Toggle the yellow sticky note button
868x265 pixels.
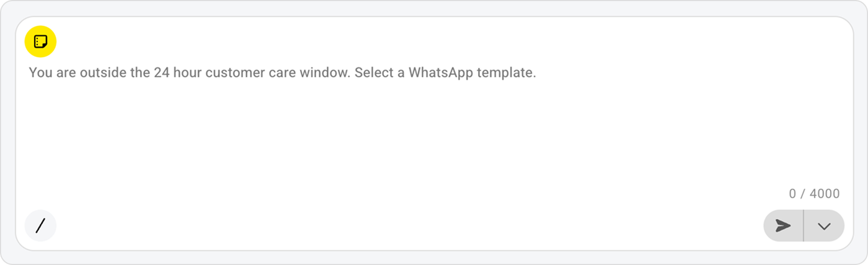click(x=40, y=42)
